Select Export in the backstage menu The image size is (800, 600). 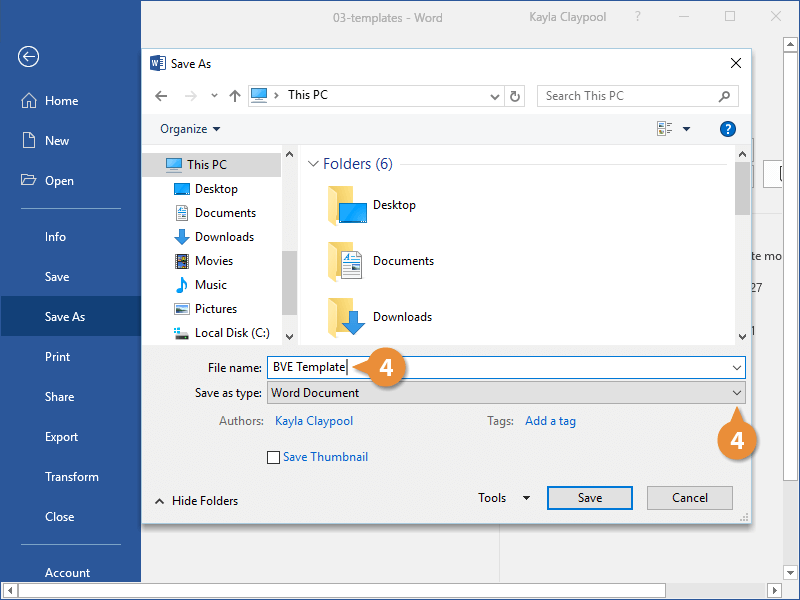click(x=61, y=437)
